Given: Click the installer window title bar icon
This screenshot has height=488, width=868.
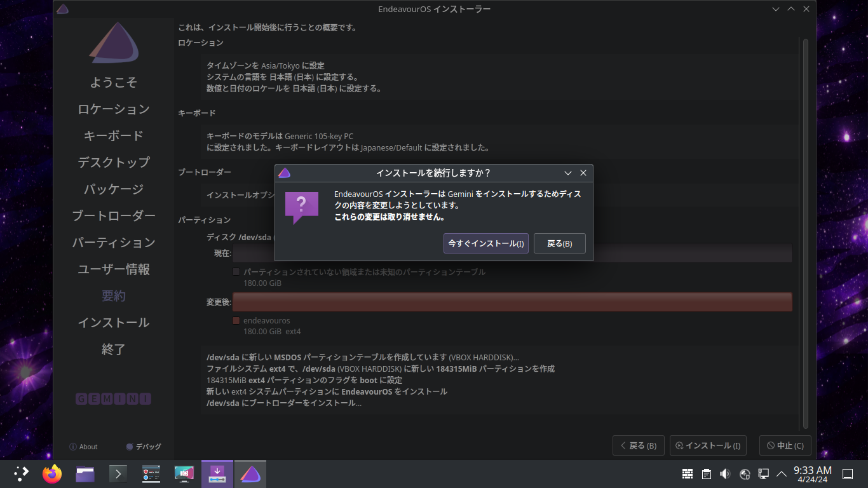Looking at the screenshot, I should (62, 9).
